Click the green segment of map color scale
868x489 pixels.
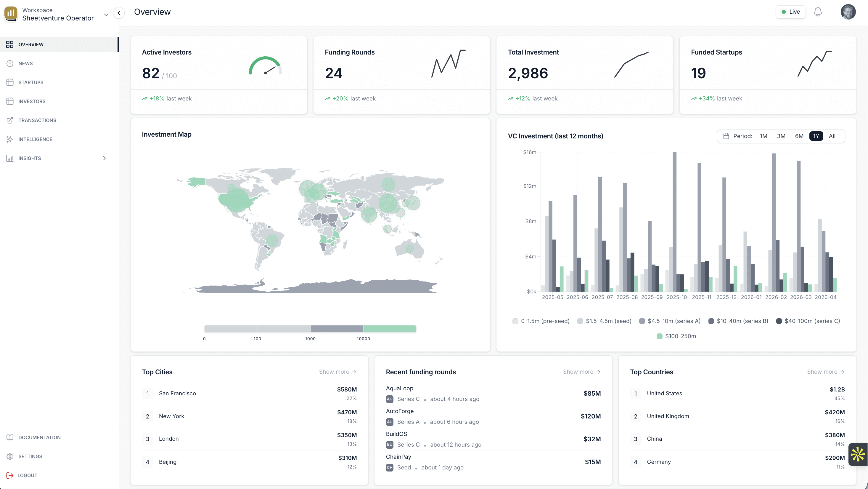tap(390, 328)
